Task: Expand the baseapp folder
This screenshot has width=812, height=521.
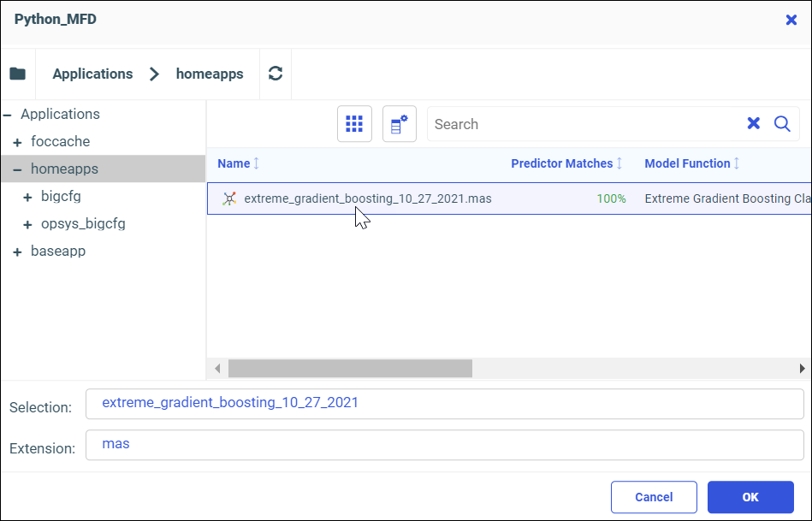Action: point(17,252)
